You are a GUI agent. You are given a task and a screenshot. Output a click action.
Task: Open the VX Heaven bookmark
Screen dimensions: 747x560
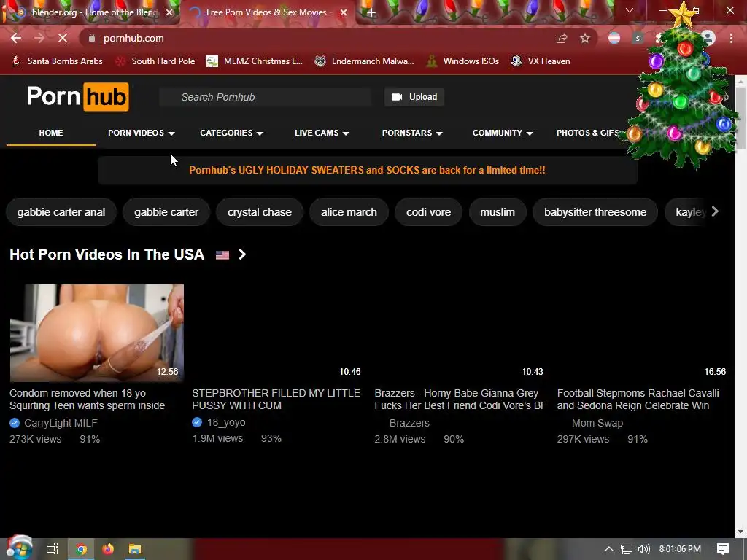[541, 61]
